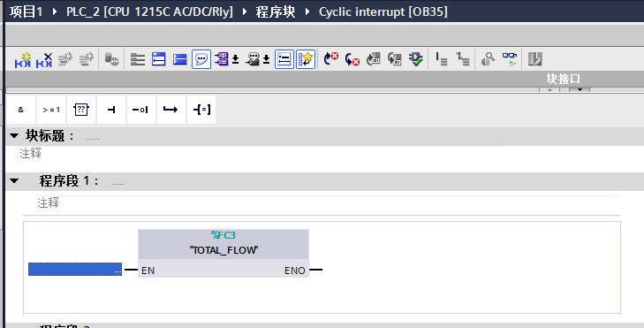Click the monitoring on/off glasses icon
The width and height of the screenshot is (644, 328).
(x=510, y=59)
